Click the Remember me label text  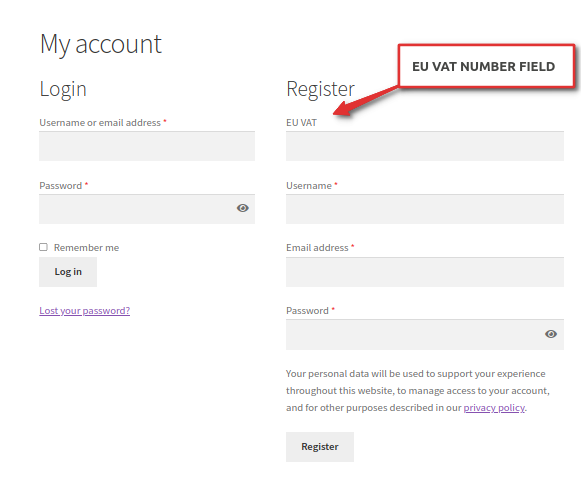[x=86, y=248]
